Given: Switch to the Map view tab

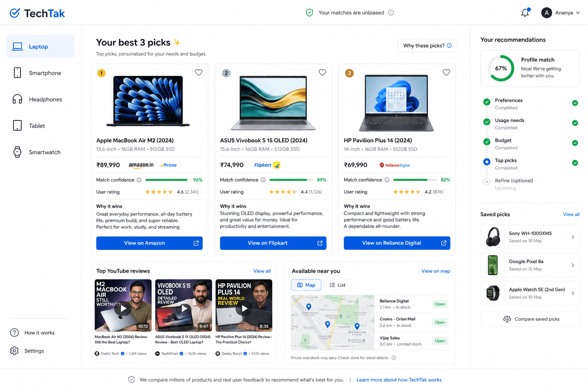Looking at the screenshot, I should coord(306,285).
